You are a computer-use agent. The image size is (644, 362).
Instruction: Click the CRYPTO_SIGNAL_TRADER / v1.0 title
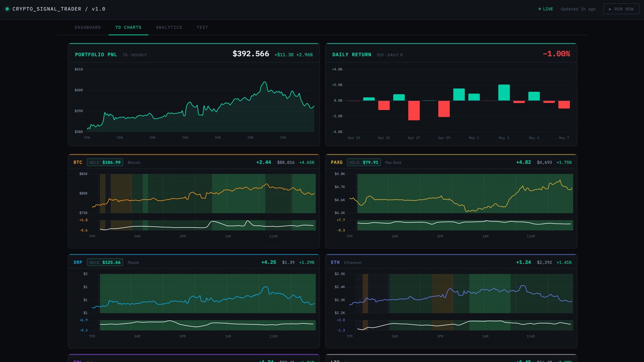click(59, 9)
